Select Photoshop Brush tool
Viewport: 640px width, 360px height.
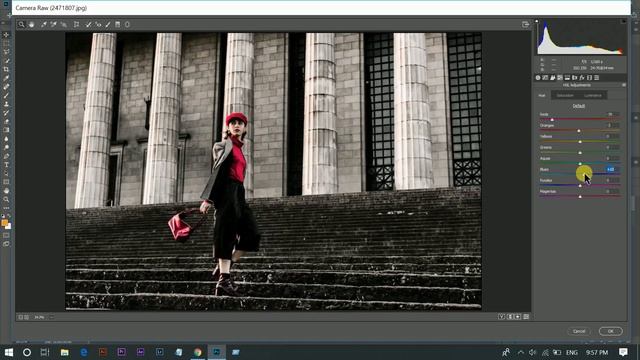6,95
